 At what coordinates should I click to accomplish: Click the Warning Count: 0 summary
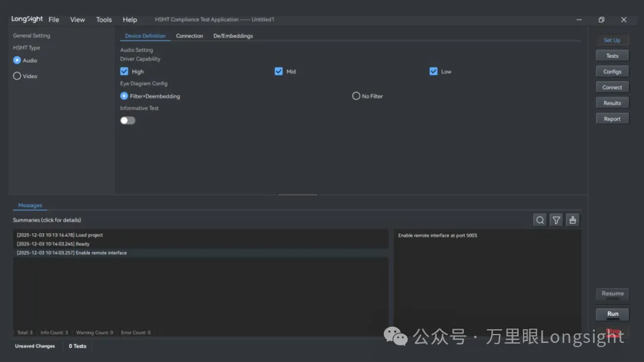click(x=94, y=332)
